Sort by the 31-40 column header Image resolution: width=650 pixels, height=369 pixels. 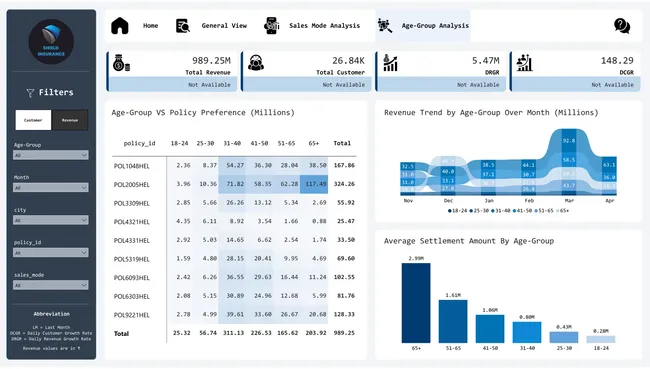click(x=232, y=143)
